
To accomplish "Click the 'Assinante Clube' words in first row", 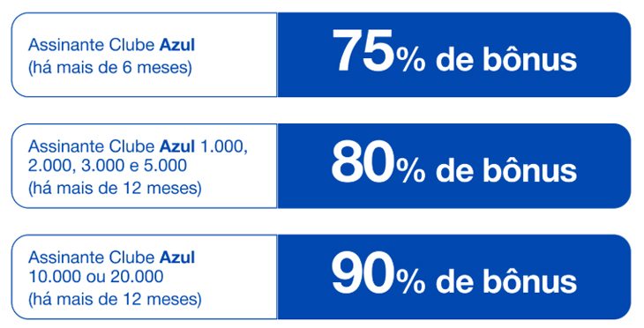I will pyautogui.click(x=92, y=45).
